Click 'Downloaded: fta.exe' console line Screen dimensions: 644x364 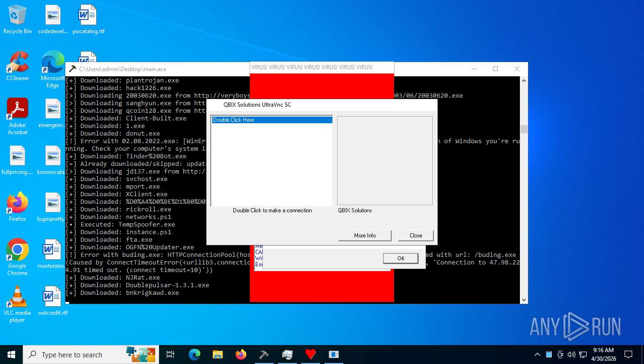pyautogui.click(x=109, y=239)
